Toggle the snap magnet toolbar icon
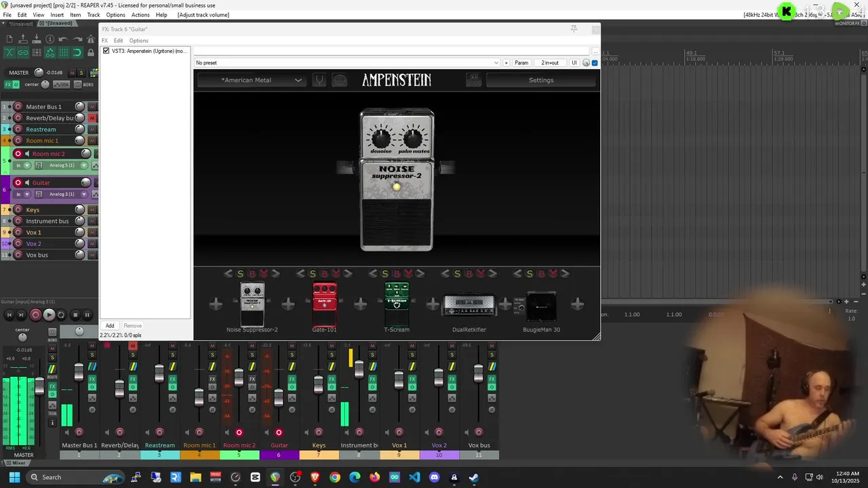The width and height of the screenshot is (868, 488). [77, 52]
